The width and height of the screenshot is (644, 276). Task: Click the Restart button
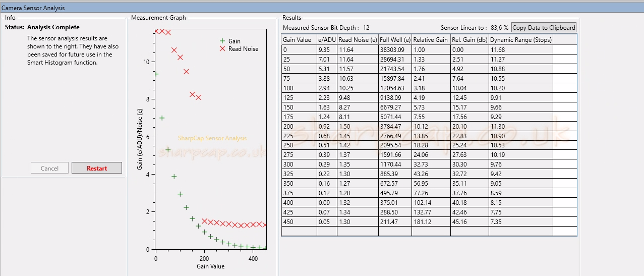[x=97, y=168]
